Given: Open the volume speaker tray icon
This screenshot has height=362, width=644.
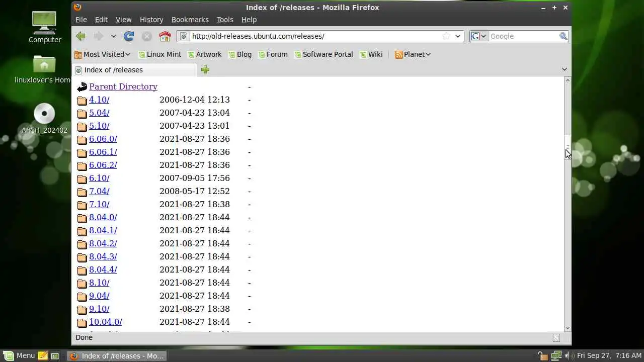Looking at the screenshot, I should (569, 356).
